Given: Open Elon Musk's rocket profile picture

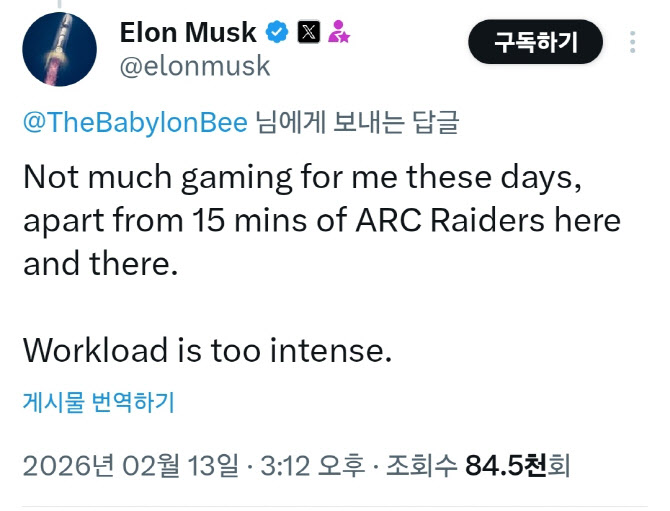Looking at the screenshot, I should point(59,49).
